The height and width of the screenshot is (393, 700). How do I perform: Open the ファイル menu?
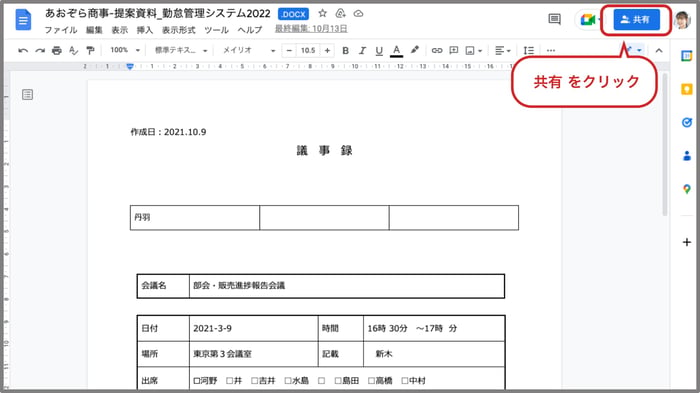pyautogui.click(x=61, y=30)
